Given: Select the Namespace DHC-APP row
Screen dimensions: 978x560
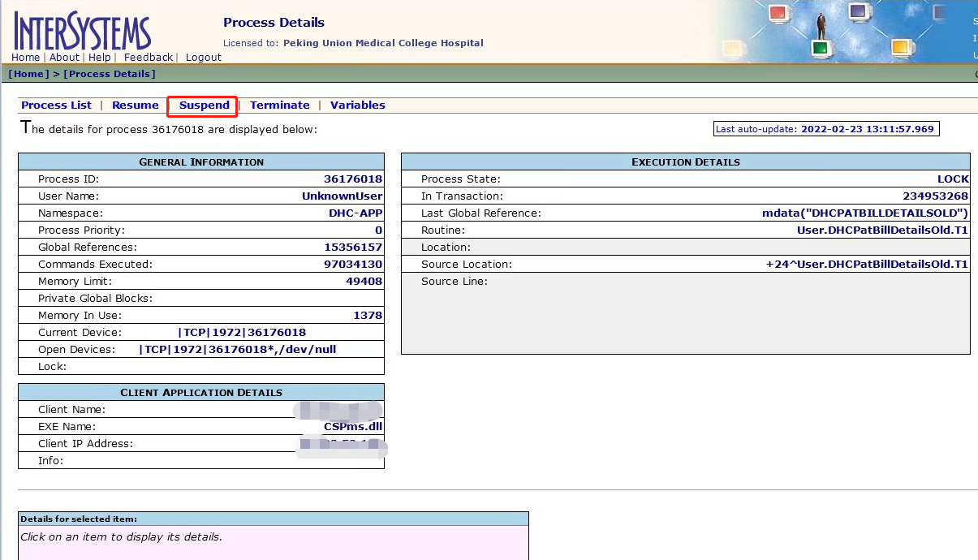Looking at the screenshot, I should click(200, 213).
